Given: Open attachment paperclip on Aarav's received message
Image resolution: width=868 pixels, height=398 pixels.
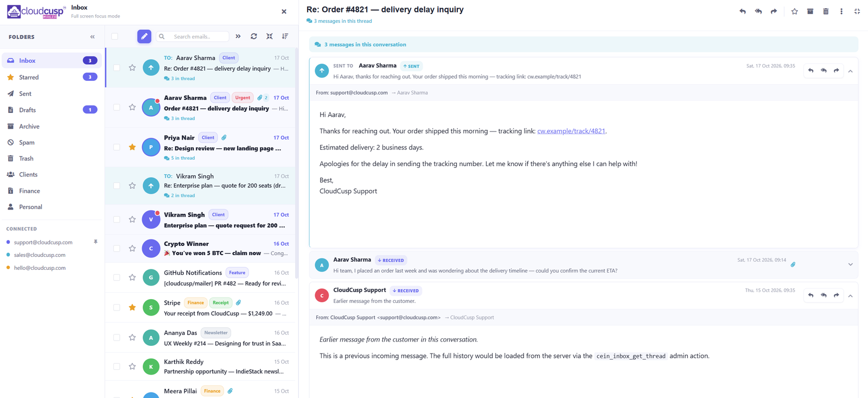Looking at the screenshot, I should click(x=793, y=264).
